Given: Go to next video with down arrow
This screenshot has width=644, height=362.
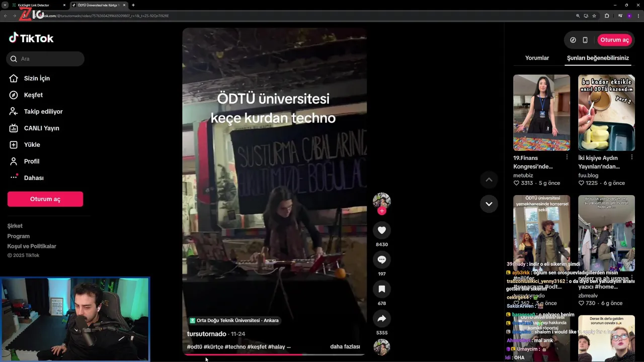Looking at the screenshot, I should 489,204.
